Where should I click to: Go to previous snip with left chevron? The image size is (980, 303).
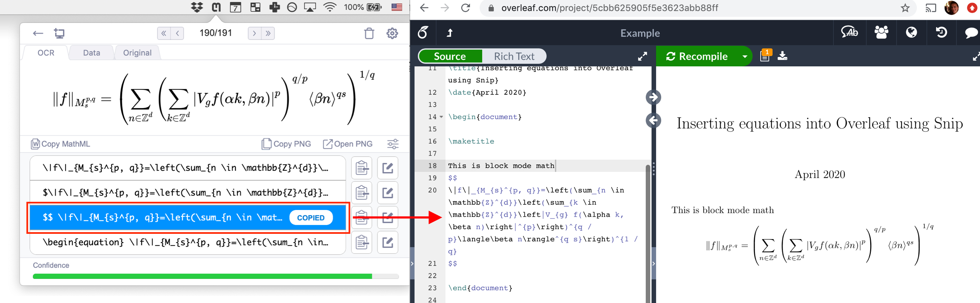177,34
